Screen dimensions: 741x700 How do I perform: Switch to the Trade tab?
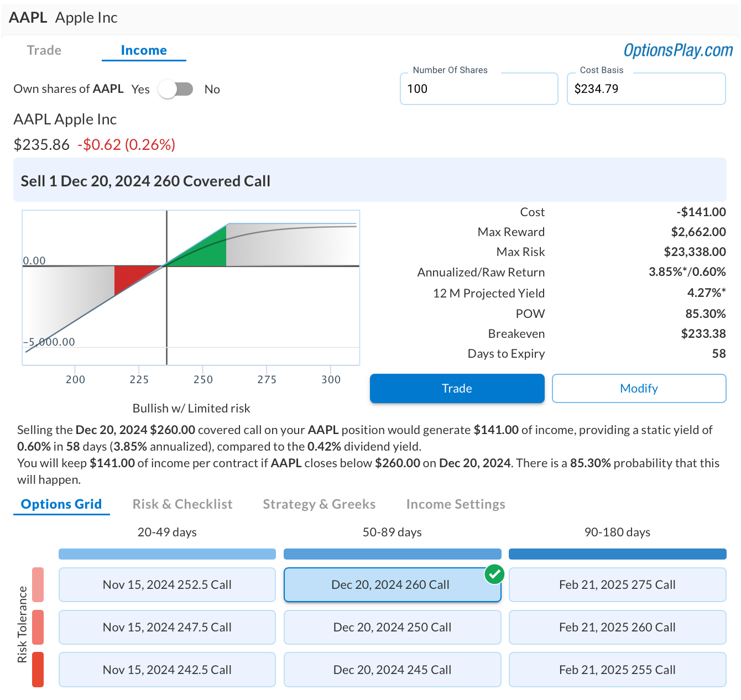(x=44, y=50)
